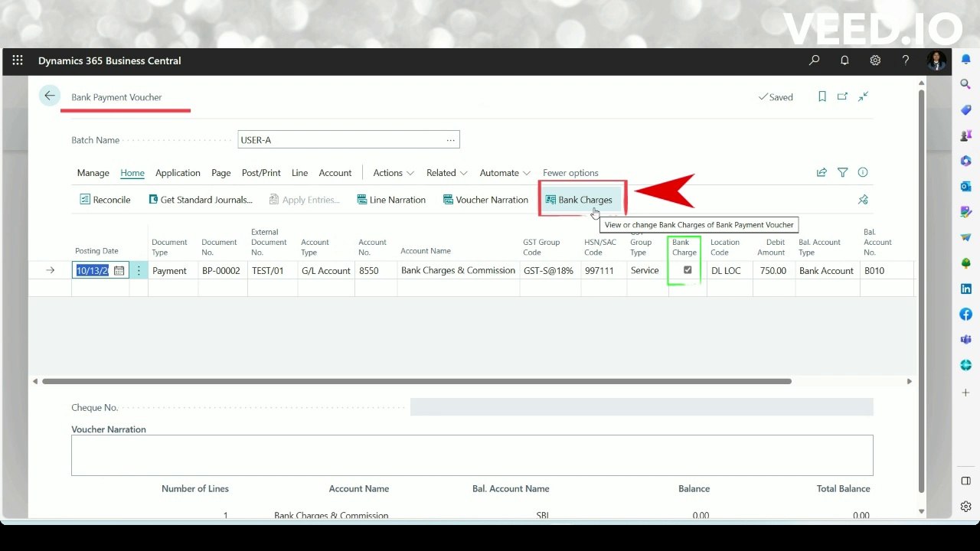
Task: Open the Application menu
Action: (x=178, y=173)
